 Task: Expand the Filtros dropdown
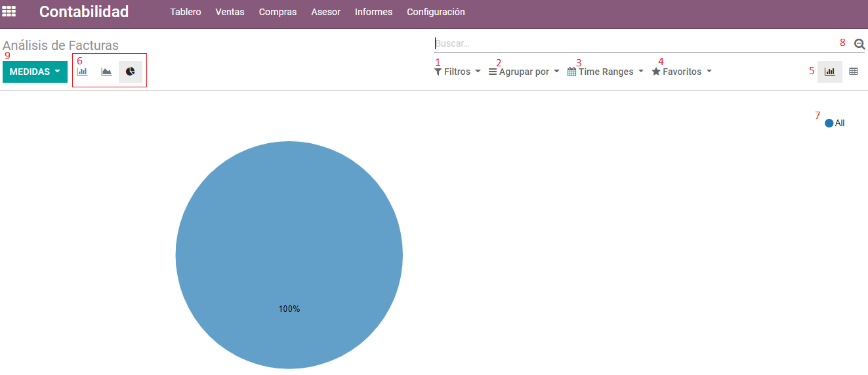click(457, 72)
